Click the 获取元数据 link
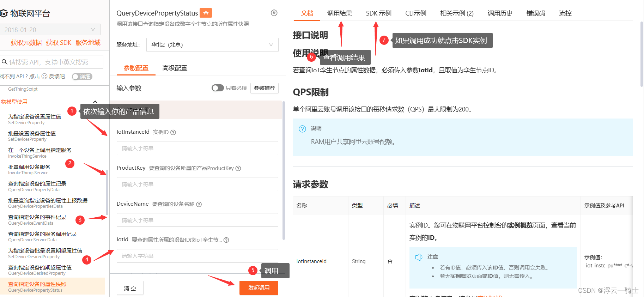This screenshot has width=644, height=297. click(26, 43)
